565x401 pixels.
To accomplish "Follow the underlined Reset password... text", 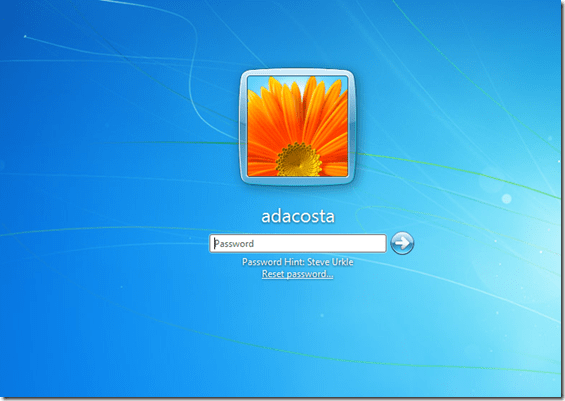I will click(298, 274).
